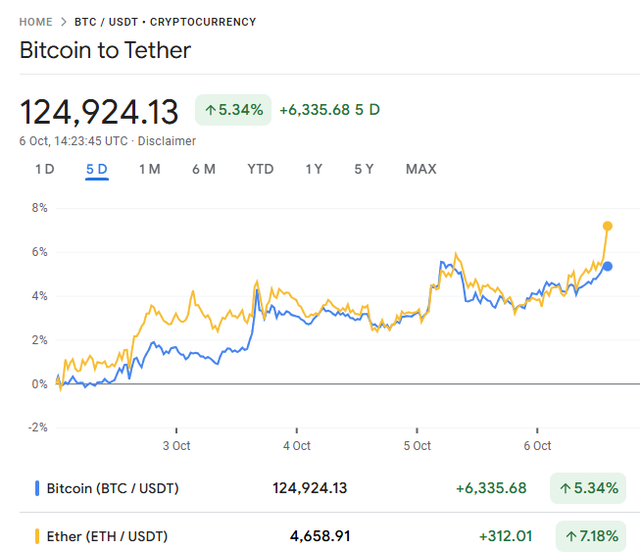The image size is (640, 559).
Task: Show the YTD chart range
Action: click(260, 169)
